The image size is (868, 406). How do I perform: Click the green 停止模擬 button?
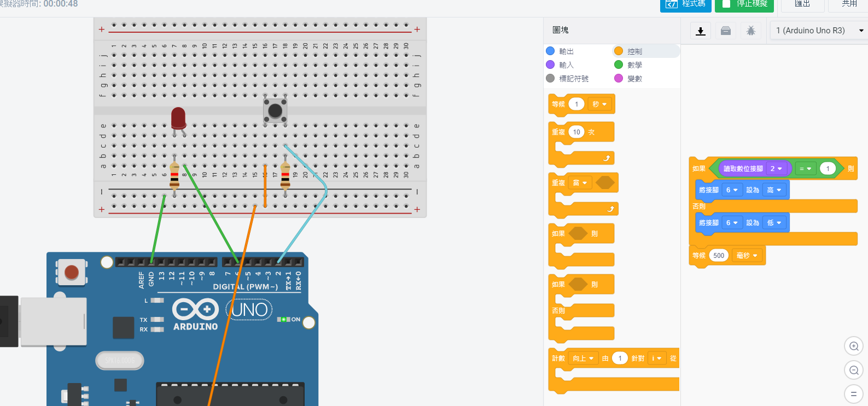[x=744, y=4]
